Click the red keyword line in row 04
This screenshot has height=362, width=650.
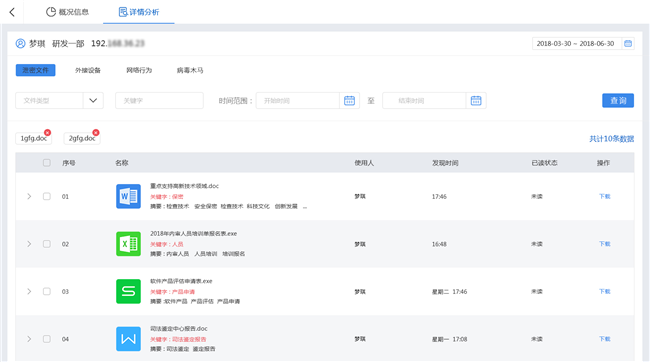178,339
